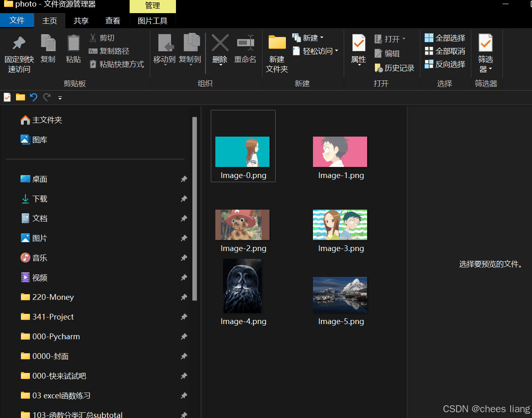The image size is (532, 418).
Task: Click the small folder icon in the quick access toolbar
Action: click(21, 97)
